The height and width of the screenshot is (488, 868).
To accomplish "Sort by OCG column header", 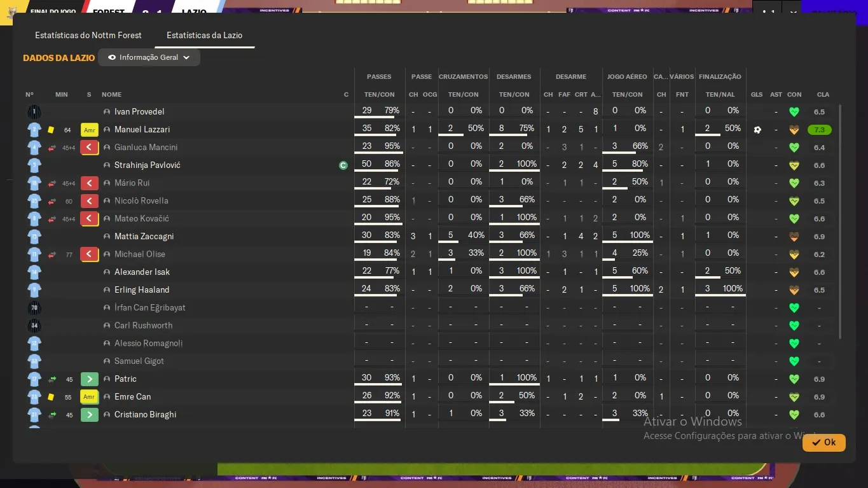I will point(430,95).
